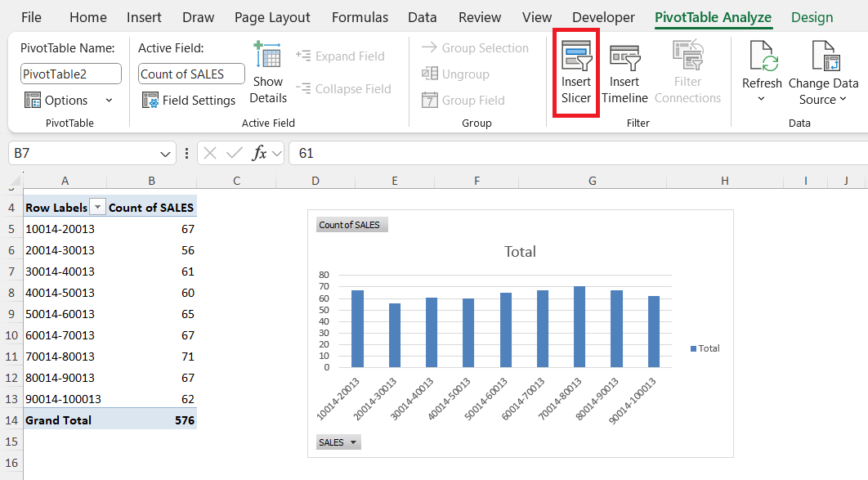This screenshot has width=868, height=480.
Task: Open Field Settings dialog
Action: click(x=189, y=101)
